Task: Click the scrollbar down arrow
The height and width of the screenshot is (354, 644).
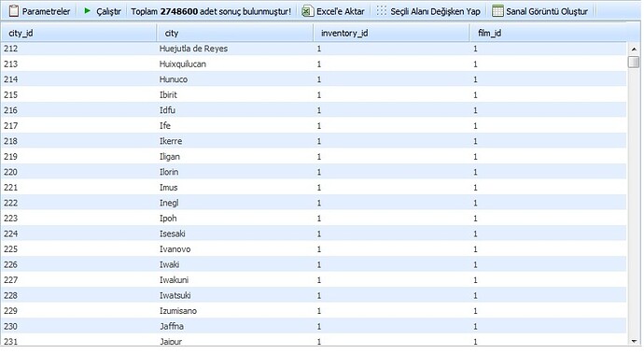Action: click(634, 341)
